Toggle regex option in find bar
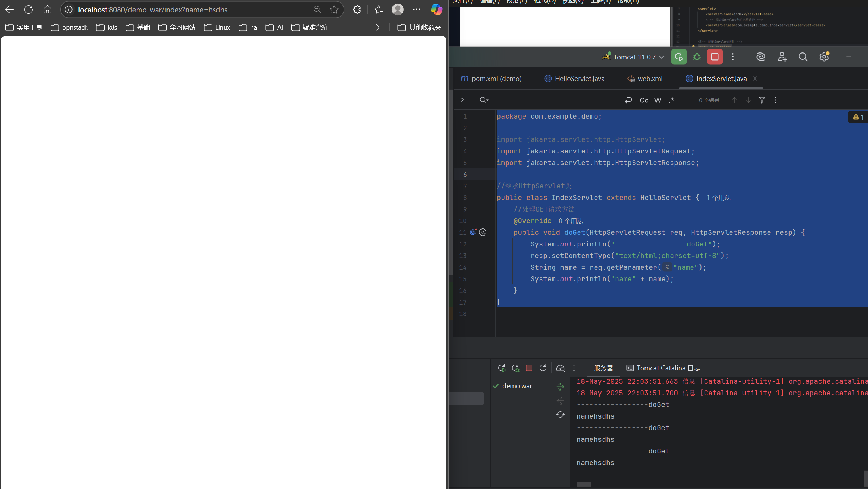 pos(672,100)
